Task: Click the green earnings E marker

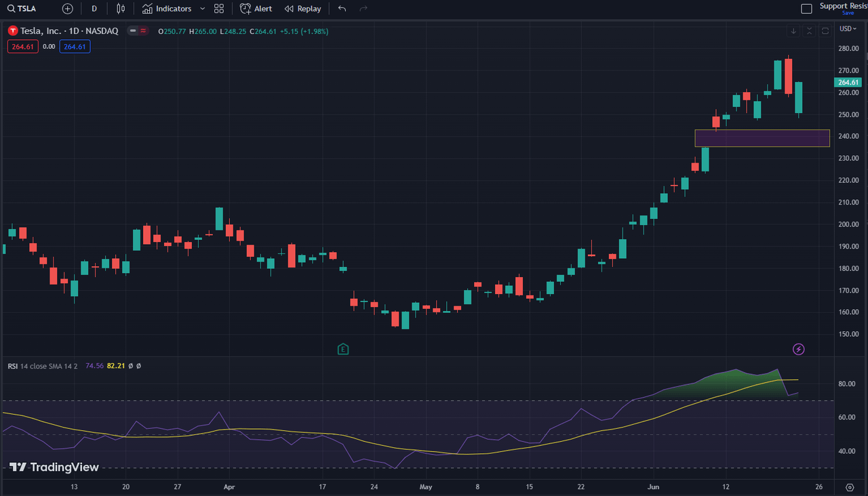Action: point(343,349)
